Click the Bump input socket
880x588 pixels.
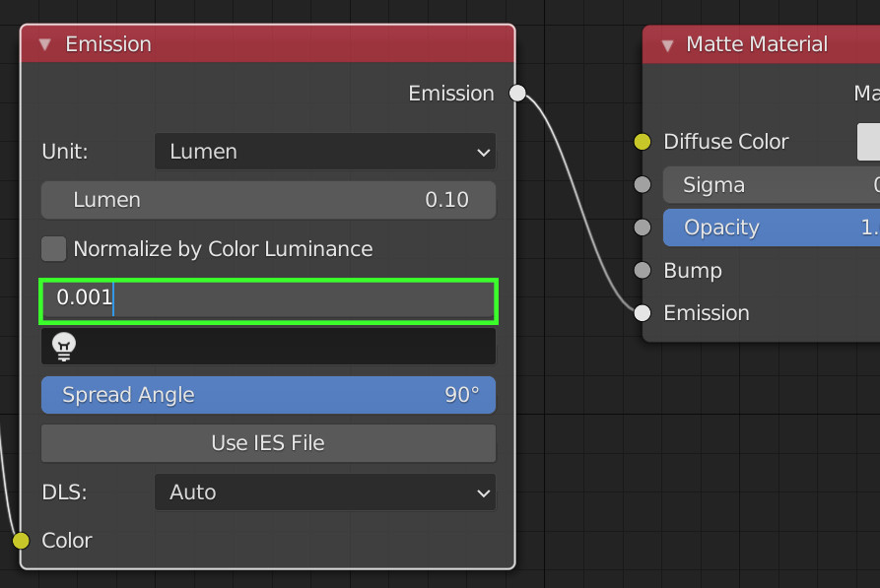click(x=643, y=270)
